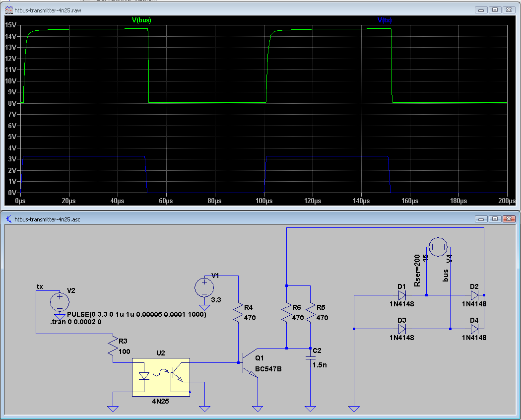Click the htbus-transmitter-4n25.raw title bar
The width and height of the screenshot is (521, 420).
198,10
